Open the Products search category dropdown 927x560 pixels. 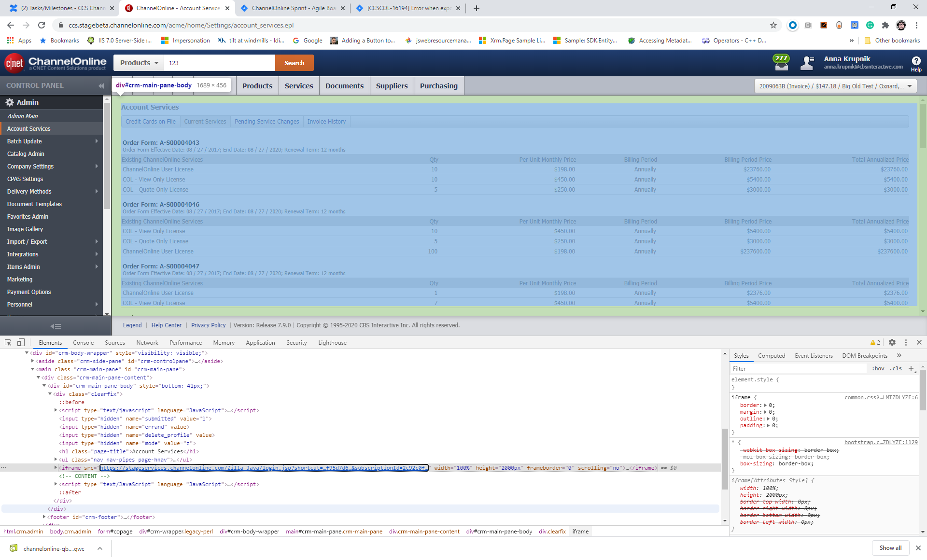139,63
